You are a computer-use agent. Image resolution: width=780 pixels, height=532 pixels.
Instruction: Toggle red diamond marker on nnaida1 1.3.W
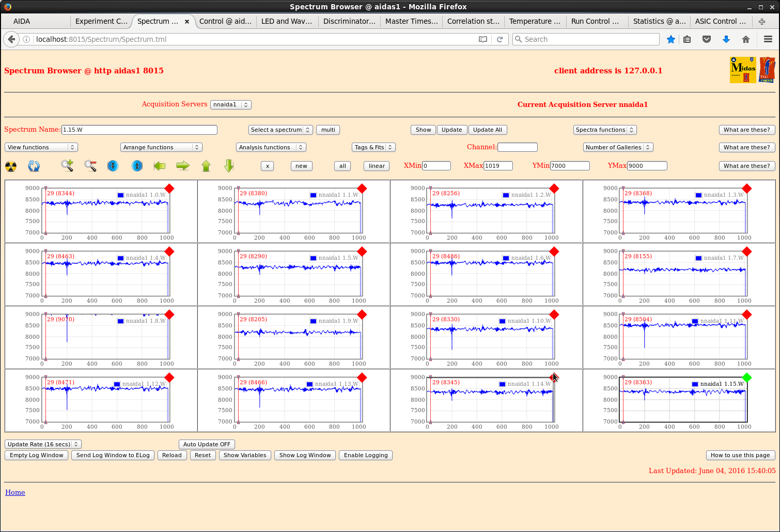point(747,189)
